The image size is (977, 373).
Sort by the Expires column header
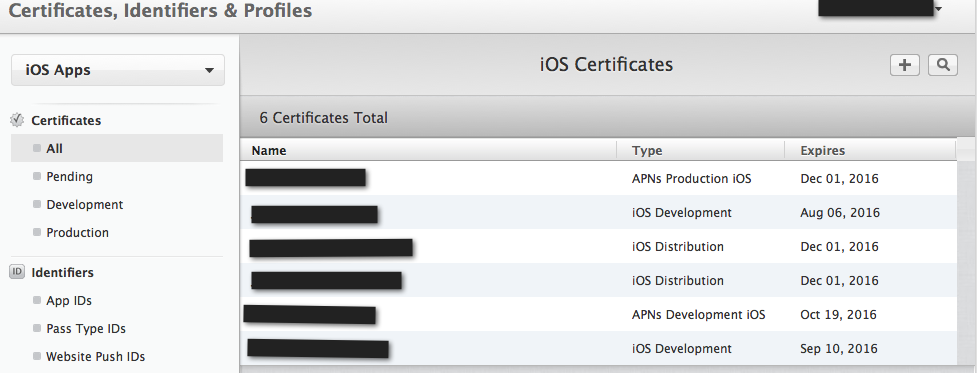click(x=870, y=150)
